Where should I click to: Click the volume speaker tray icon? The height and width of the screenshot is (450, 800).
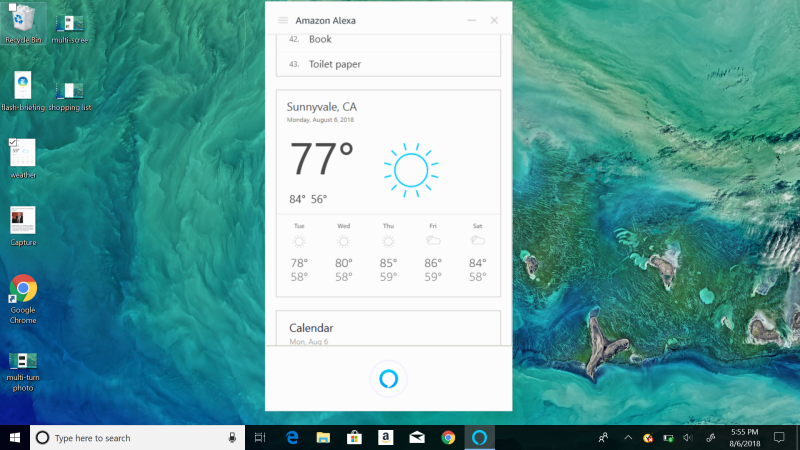pyautogui.click(x=688, y=438)
